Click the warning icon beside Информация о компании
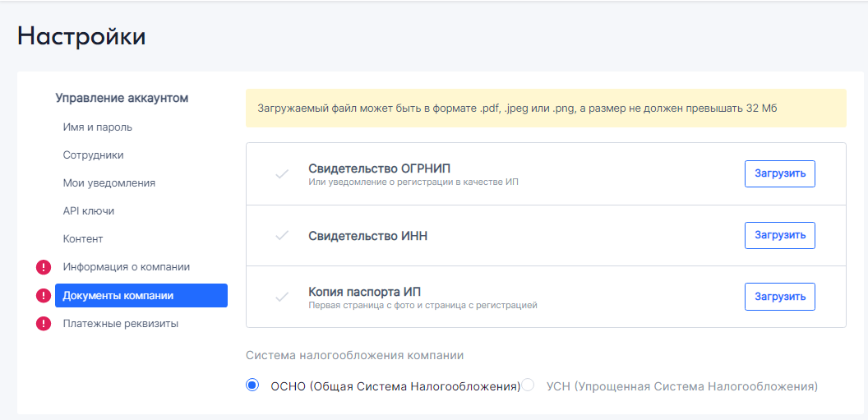The height and width of the screenshot is (420, 868). tap(44, 267)
